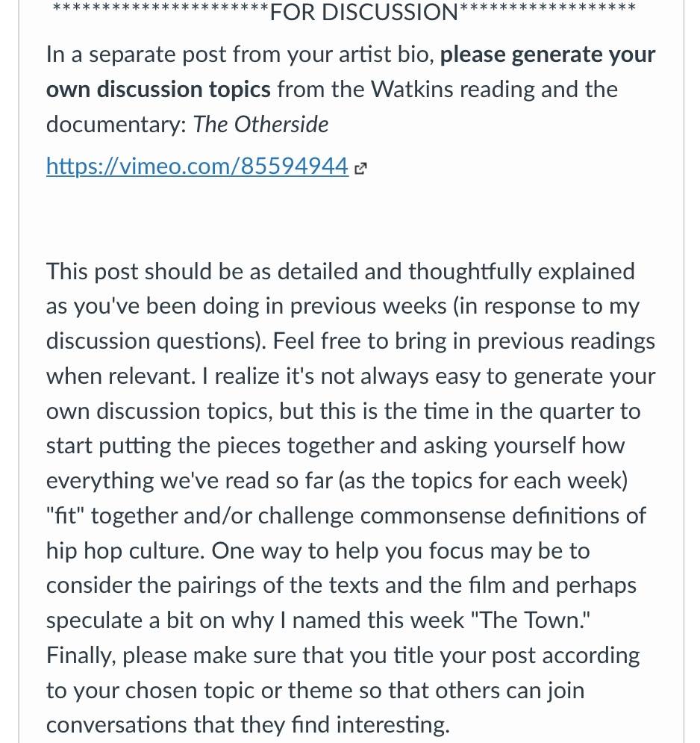Click the phrase 'hip hop culture.'

coord(125,551)
